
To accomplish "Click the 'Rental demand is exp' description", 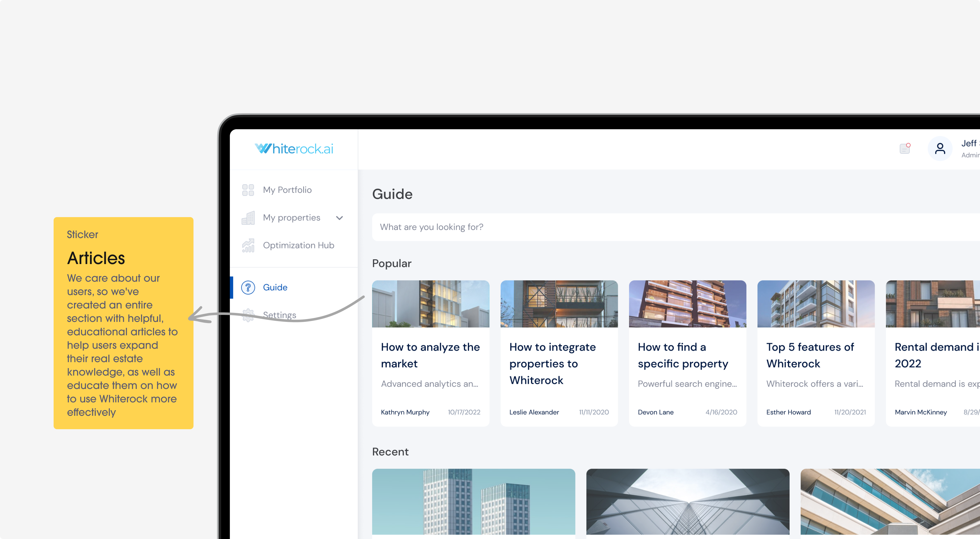I will coord(937,384).
